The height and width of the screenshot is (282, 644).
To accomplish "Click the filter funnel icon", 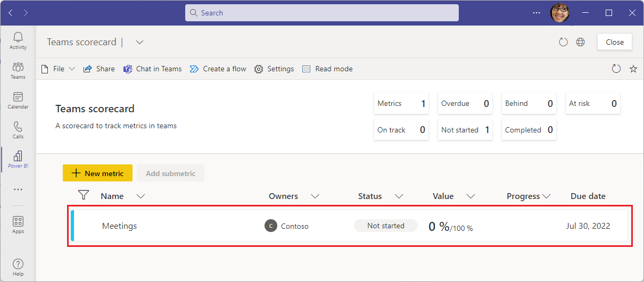I will pos(83,195).
